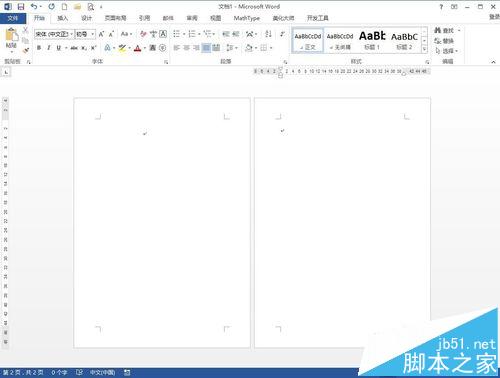Open the Borders dropdown arrow
The image size is (500, 378).
coord(271,48)
